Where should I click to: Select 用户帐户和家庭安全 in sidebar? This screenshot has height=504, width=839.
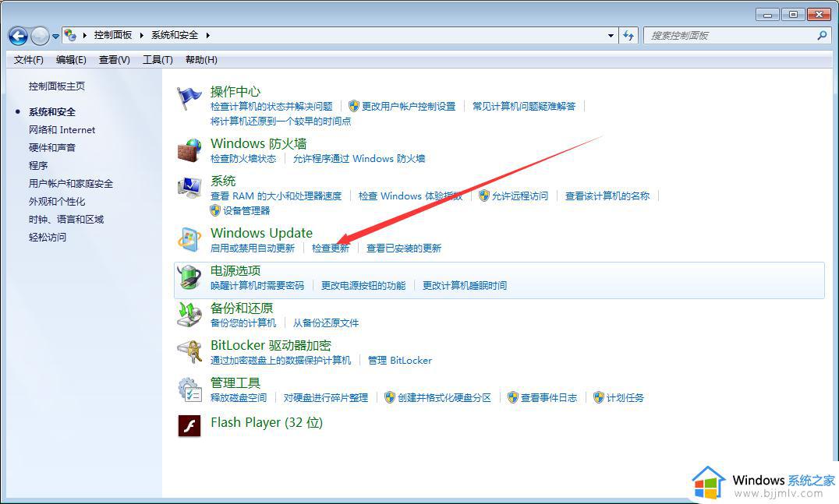(x=71, y=183)
